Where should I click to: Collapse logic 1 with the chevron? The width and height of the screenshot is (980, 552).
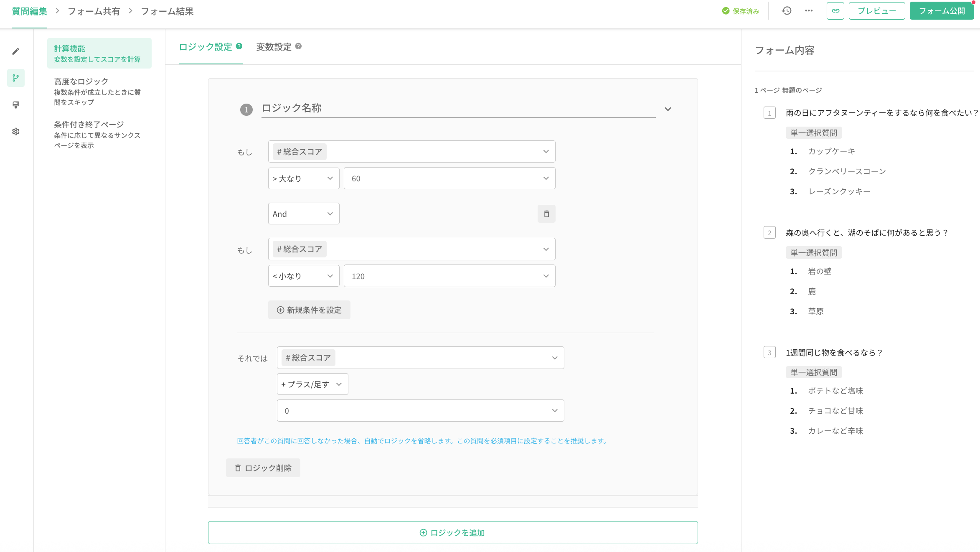click(x=668, y=109)
